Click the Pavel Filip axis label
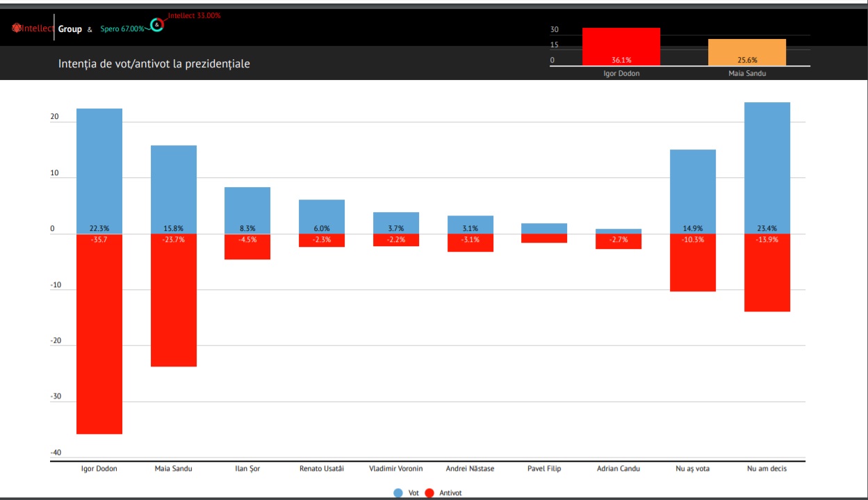 tap(544, 469)
